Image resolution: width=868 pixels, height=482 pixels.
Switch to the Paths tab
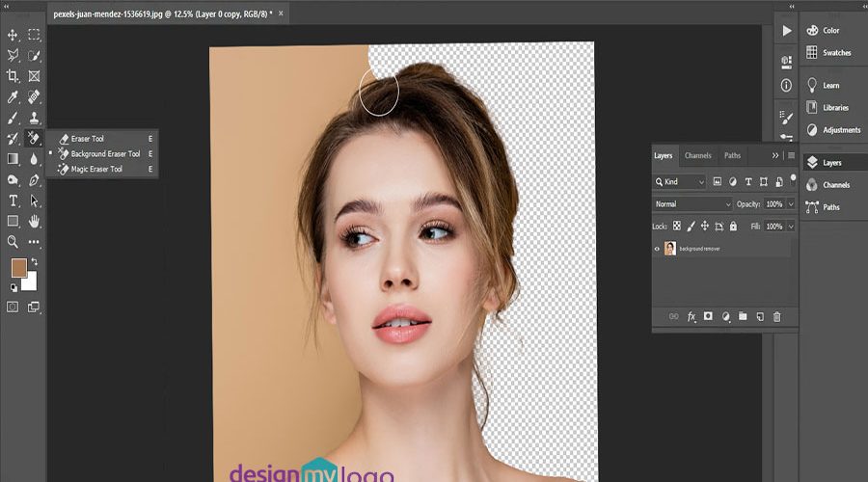point(732,155)
